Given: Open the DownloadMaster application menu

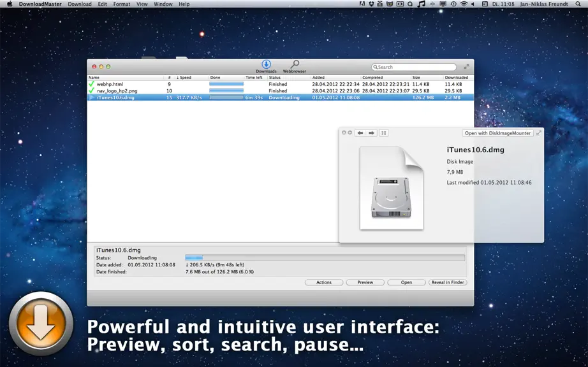Looking at the screenshot, I should [x=40, y=4].
